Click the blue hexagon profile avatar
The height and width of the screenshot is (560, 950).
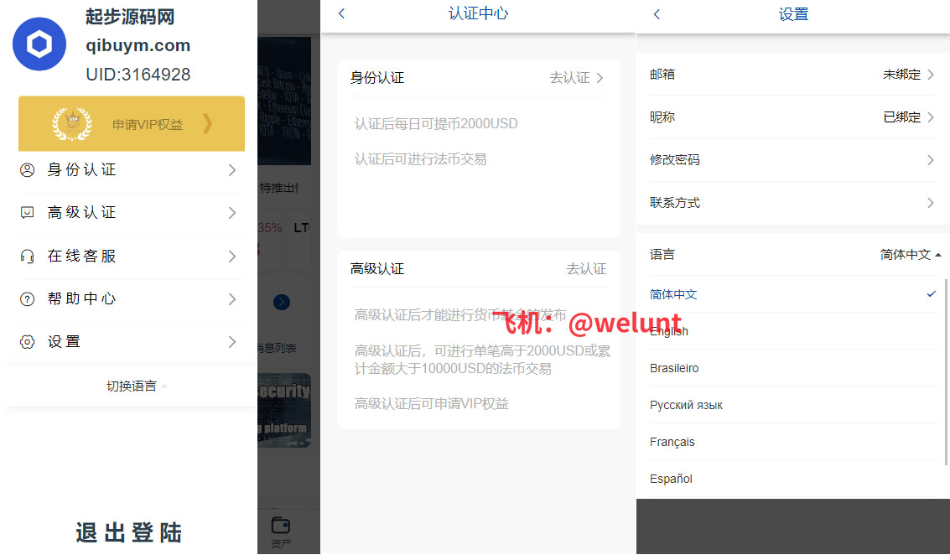point(39,44)
